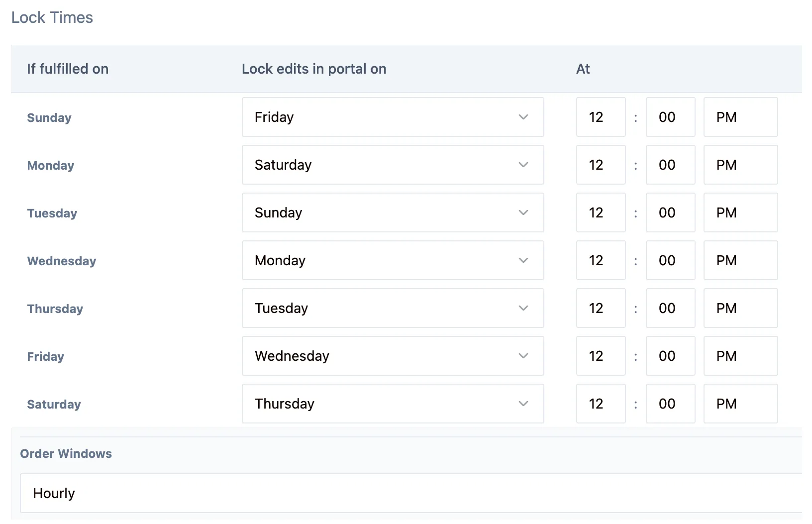The image size is (812, 524).
Task: Open the Tuesday row dropdown showing Sunday
Action: [x=392, y=212]
